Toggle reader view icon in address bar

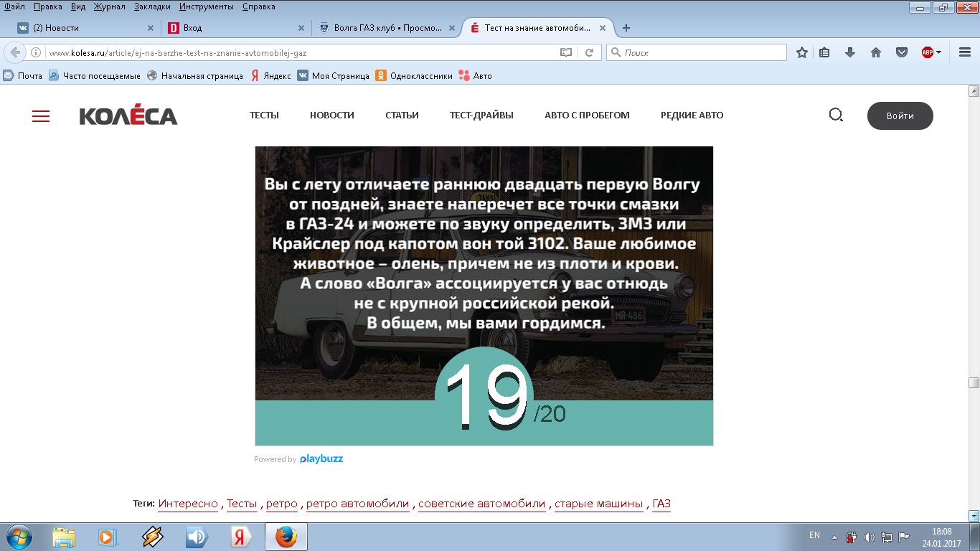point(566,52)
